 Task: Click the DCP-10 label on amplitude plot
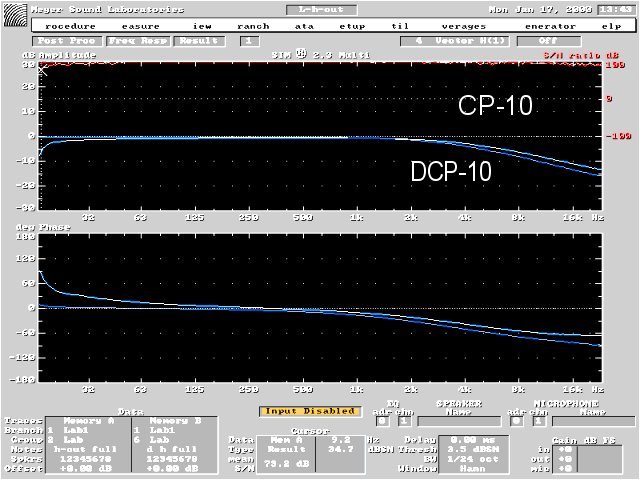coord(451,171)
